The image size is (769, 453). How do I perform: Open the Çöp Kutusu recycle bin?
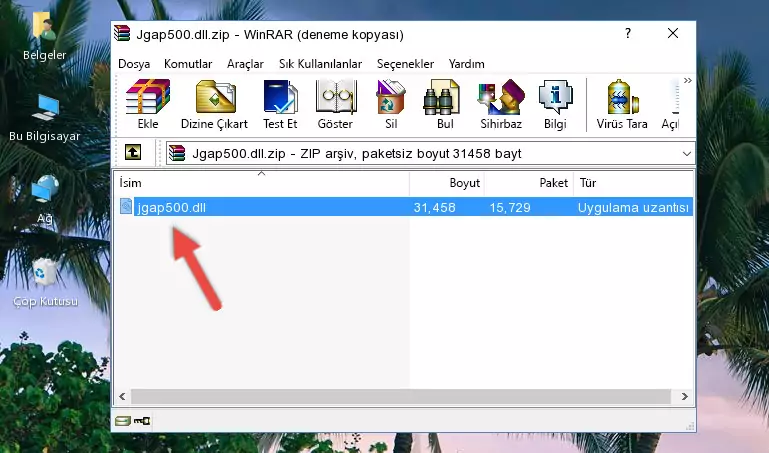click(x=45, y=282)
